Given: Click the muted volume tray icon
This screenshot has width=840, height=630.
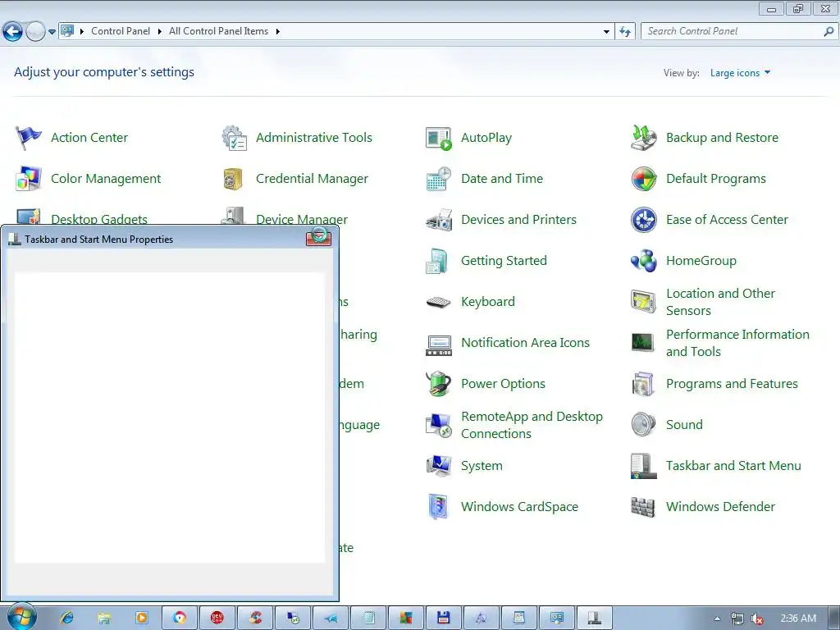Looking at the screenshot, I should coord(756,619).
